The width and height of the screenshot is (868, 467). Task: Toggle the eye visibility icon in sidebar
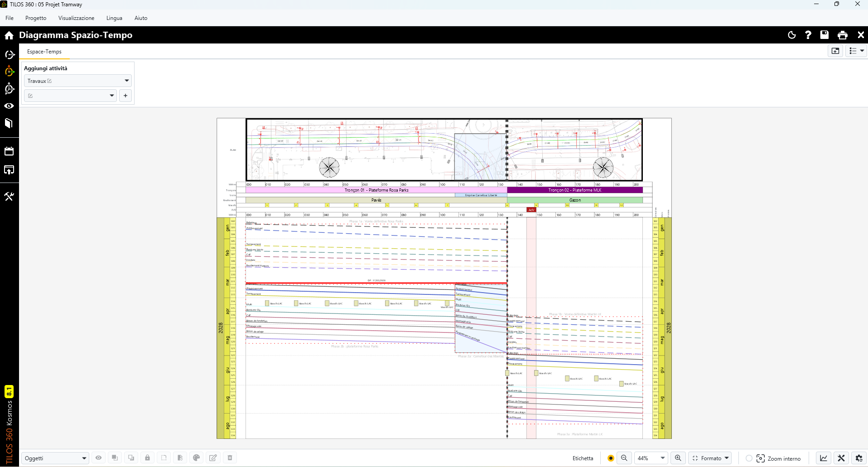coord(9,106)
